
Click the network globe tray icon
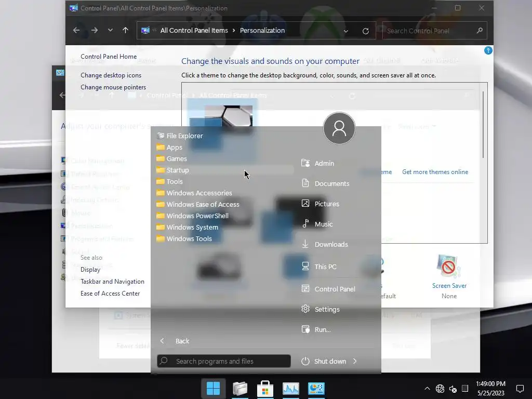point(440,389)
